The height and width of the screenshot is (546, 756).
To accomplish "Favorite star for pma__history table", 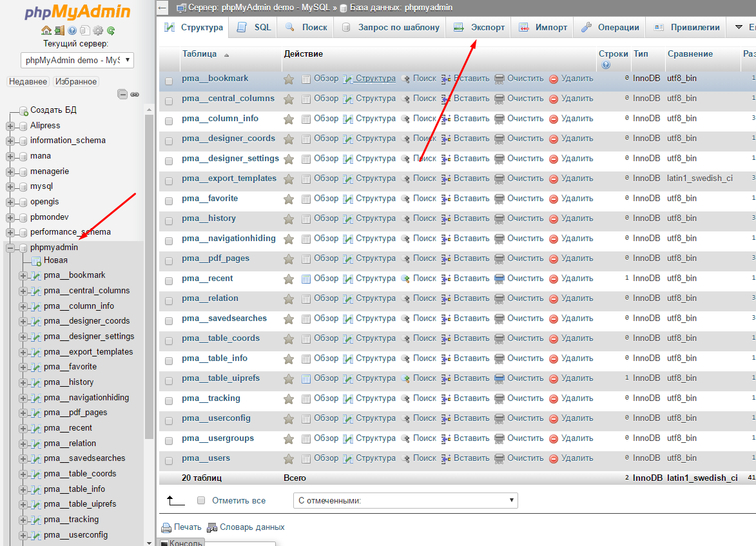I will point(289,219).
